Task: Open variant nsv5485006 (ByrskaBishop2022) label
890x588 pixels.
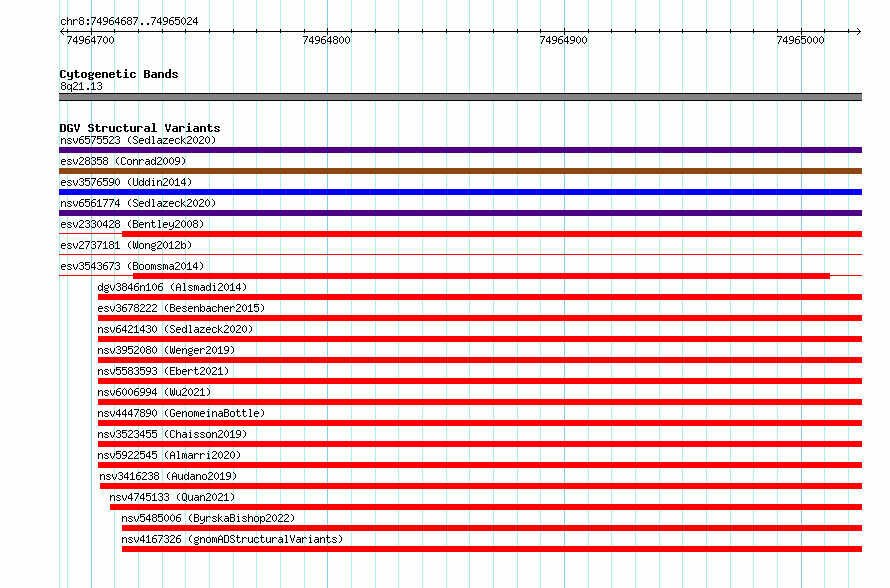Action: (208, 518)
